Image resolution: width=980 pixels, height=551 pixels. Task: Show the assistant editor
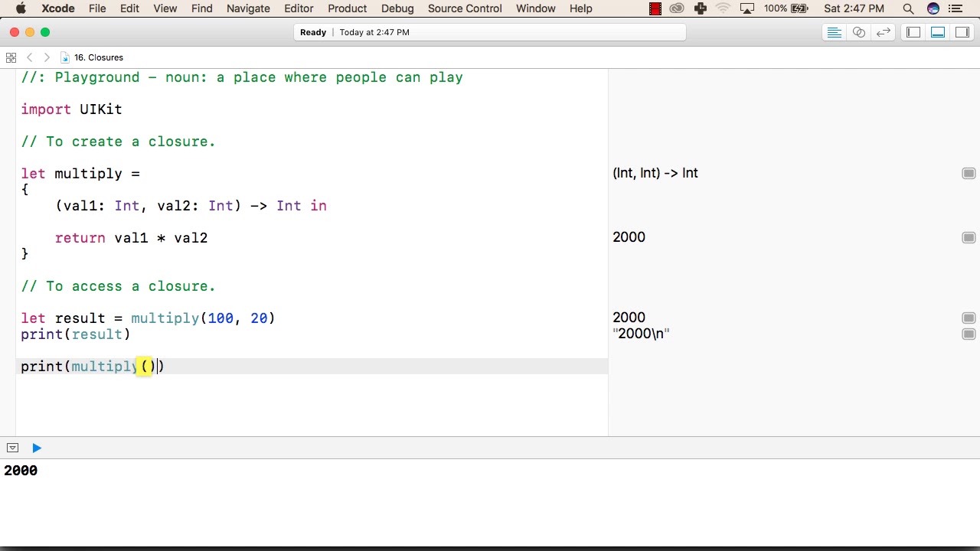pos(859,32)
